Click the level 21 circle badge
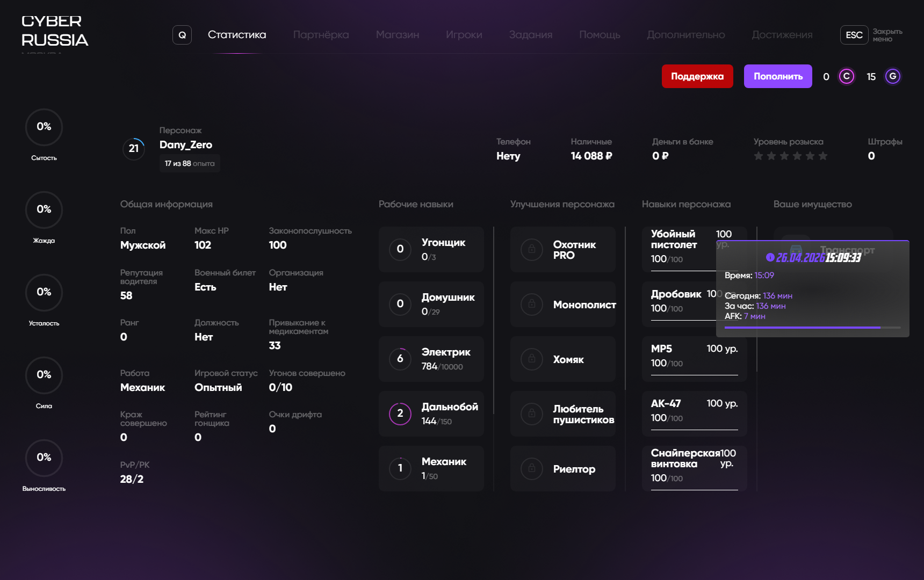Image resolution: width=924 pixels, height=580 pixels. tap(134, 149)
